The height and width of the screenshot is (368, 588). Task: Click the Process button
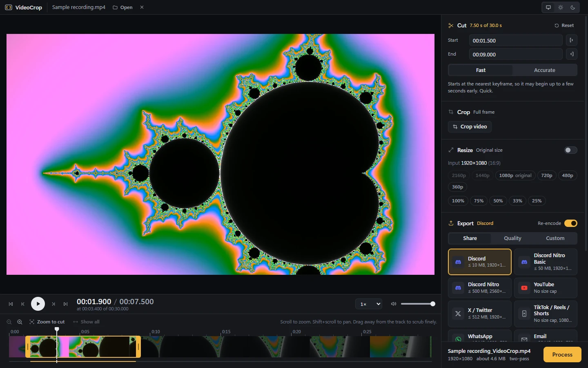562,355
